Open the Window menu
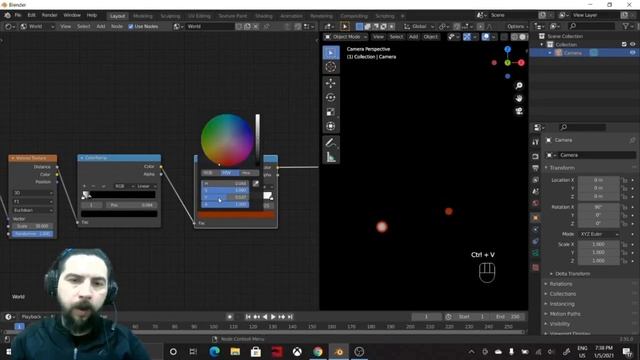The width and height of the screenshot is (640, 360). pos(72,15)
